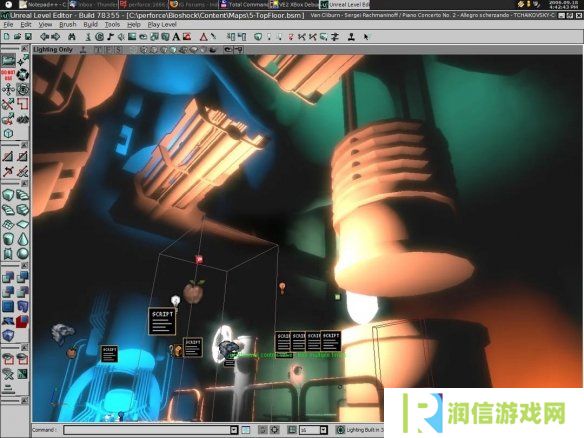Open the Brush menu
The width and height of the screenshot is (584, 438).
(x=67, y=25)
